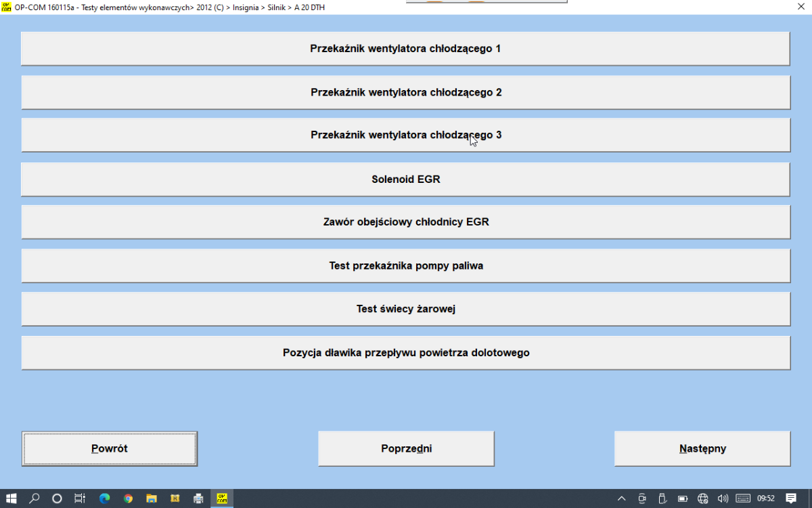Click the USB safely remove tray icon
This screenshot has height=508, width=812.
click(x=662, y=499)
